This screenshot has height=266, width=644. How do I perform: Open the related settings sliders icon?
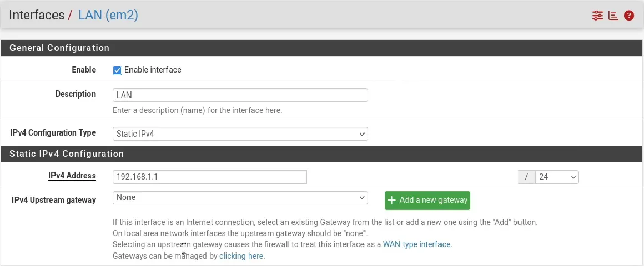(597, 16)
